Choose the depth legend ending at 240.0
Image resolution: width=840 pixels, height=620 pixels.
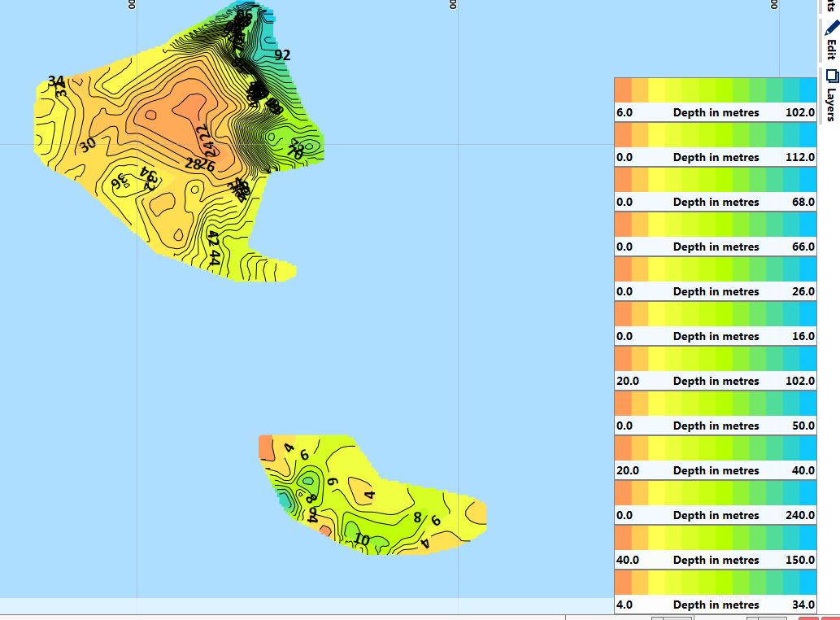click(715, 503)
